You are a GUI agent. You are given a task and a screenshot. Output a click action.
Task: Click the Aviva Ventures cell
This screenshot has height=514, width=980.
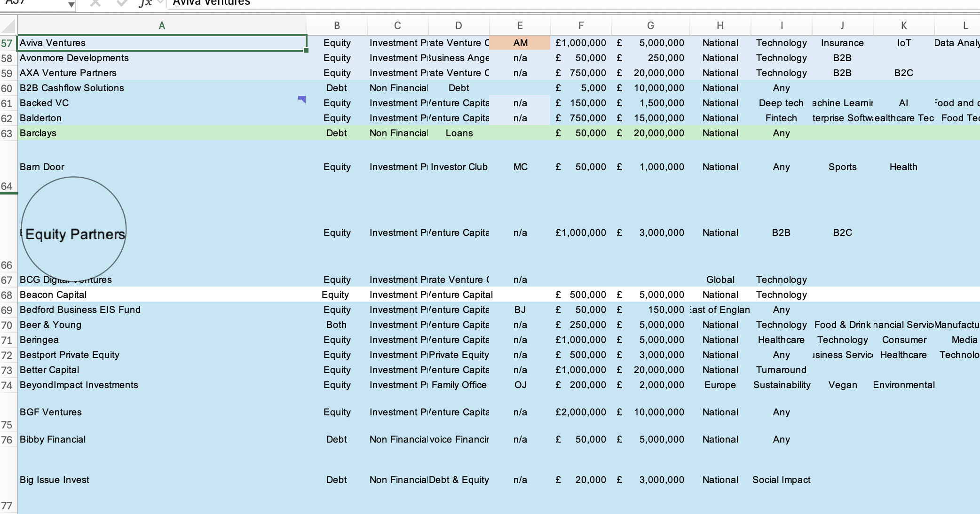[162, 43]
